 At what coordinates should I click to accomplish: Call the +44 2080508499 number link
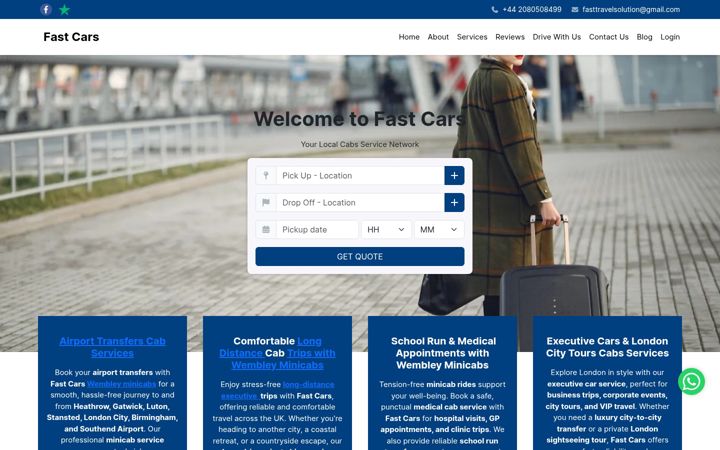point(532,9)
